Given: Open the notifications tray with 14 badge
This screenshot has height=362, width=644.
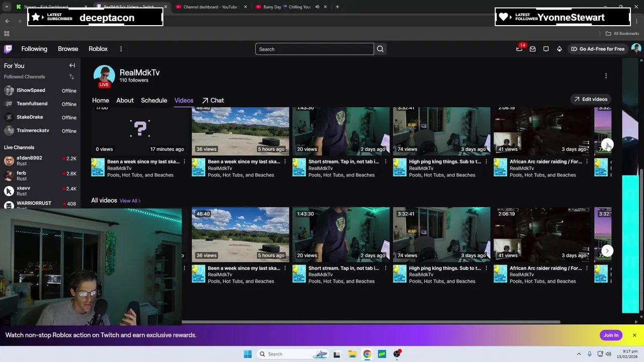Looking at the screenshot, I should [x=520, y=48].
